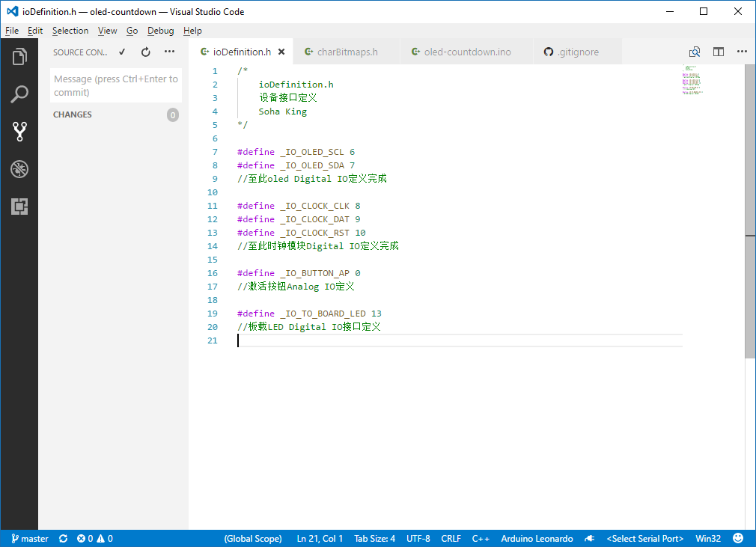This screenshot has height=547, width=756.
Task: Click the SOURCE CON.. panel title
Action: 80,52
